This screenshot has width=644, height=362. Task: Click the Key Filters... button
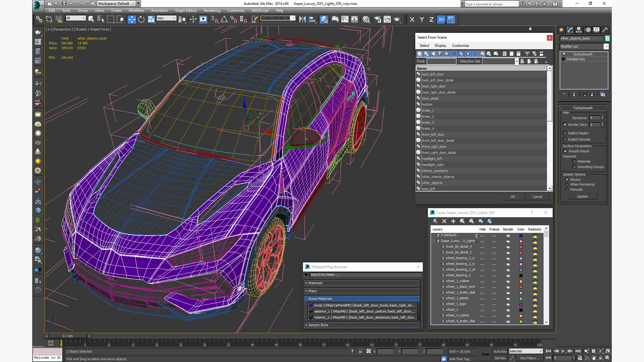[530, 358]
